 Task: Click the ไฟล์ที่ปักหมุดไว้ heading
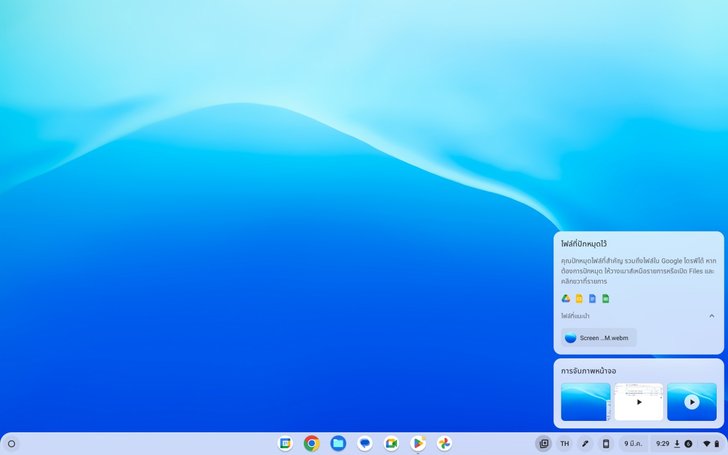point(584,244)
